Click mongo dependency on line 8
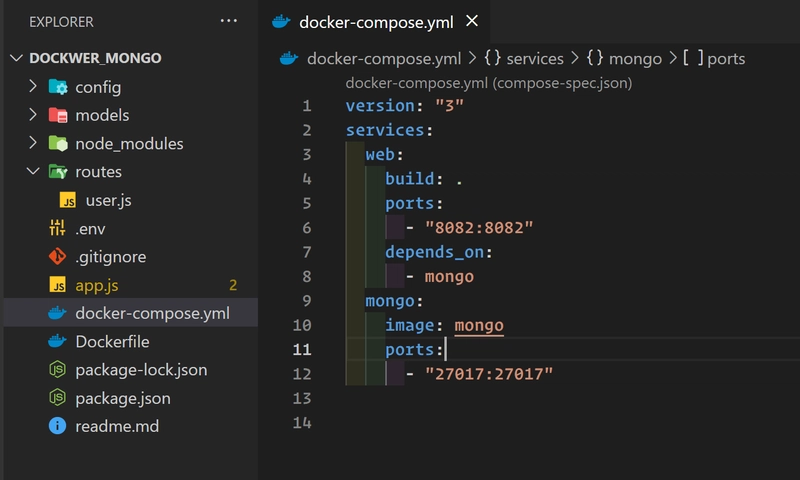The height and width of the screenshot is (480, 800). click(449, 276)
